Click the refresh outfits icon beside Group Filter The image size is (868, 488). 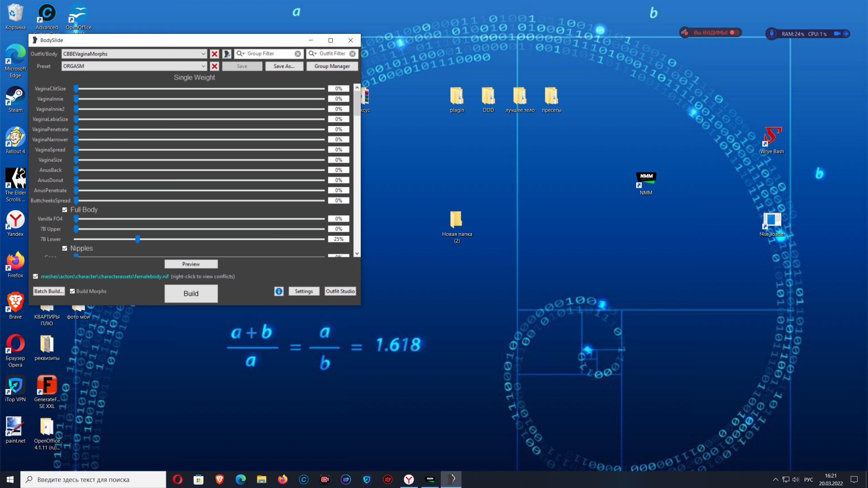(x=227, y=54)
